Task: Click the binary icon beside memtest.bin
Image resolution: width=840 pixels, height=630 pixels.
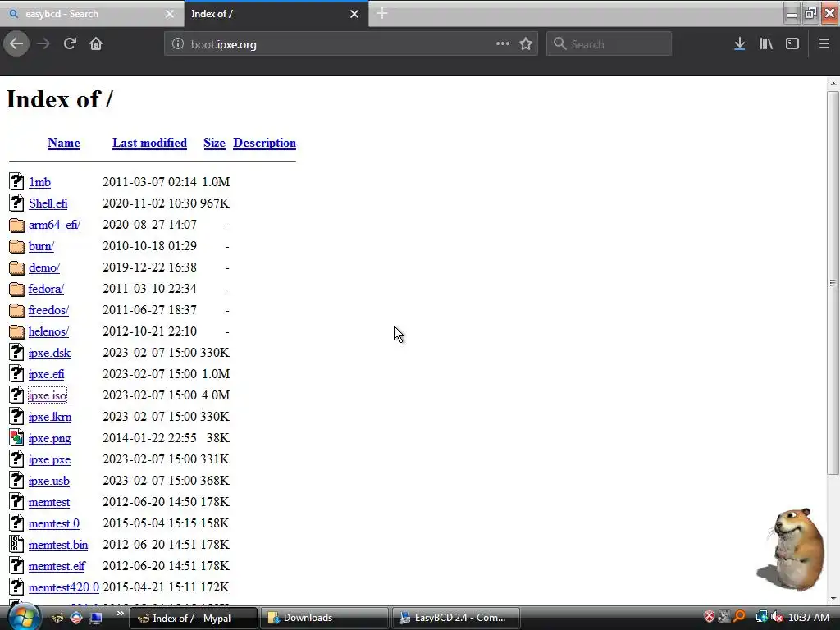Action: pyautogui.click(x=16, y=545)
